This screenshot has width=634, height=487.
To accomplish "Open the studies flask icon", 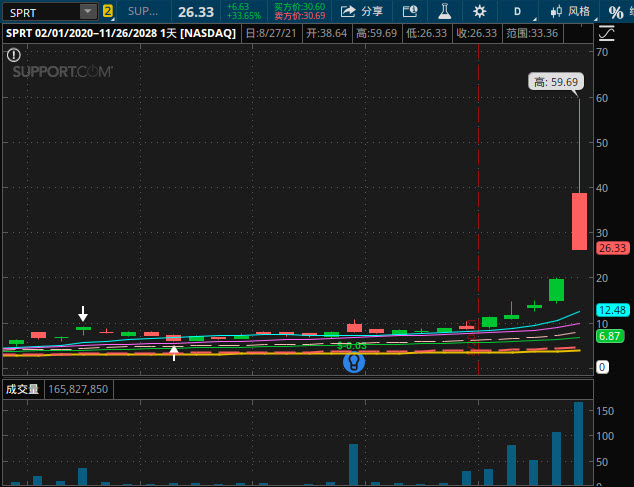I will point(444,11).
